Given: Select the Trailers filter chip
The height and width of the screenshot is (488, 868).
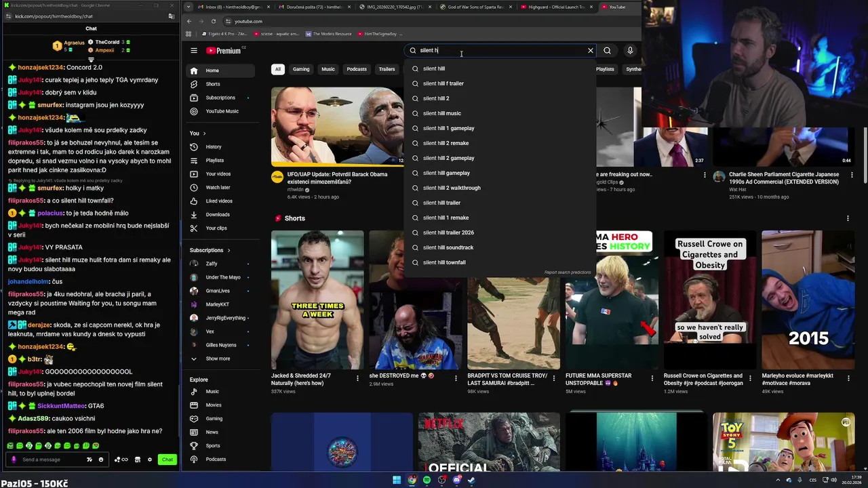Looking at the screenshot, I should coord(387,69).
